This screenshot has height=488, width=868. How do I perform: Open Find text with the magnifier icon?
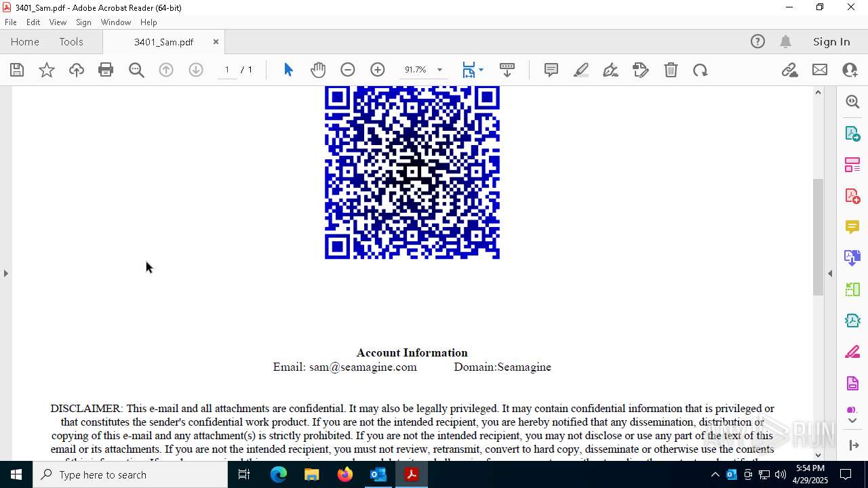136,70
